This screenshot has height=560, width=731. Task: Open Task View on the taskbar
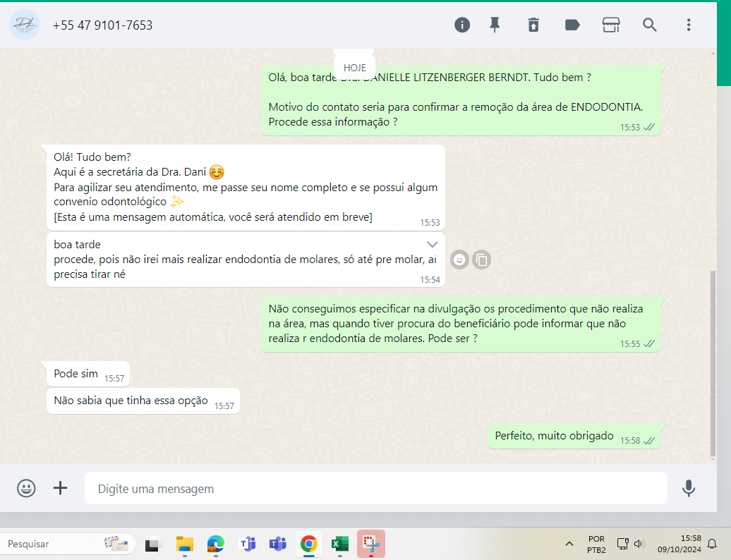point(153,544)
